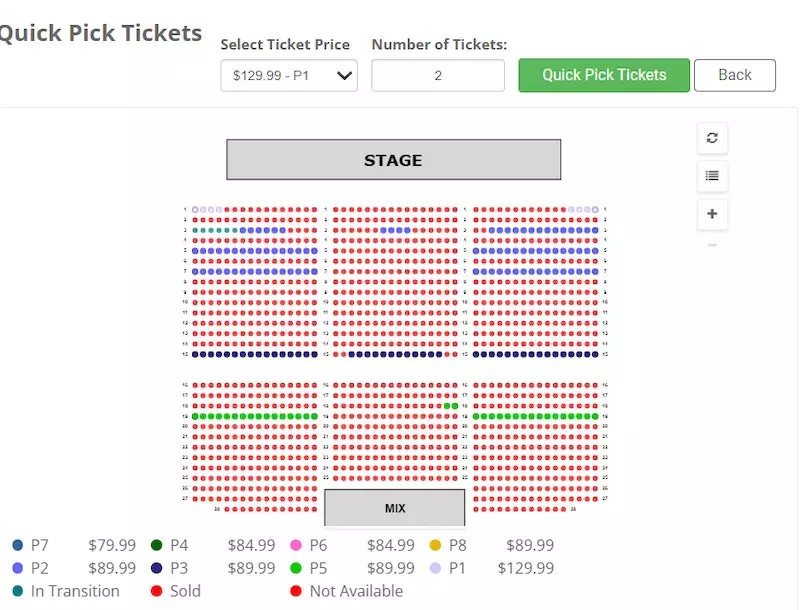Click the In Transition legend dot

(x=17, y=591)
